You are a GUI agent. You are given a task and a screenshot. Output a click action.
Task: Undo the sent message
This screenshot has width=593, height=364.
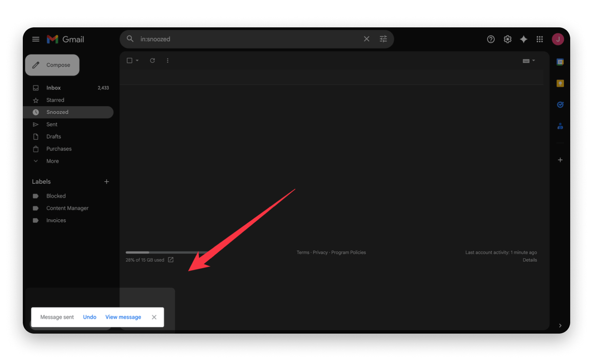pos(90,317)
